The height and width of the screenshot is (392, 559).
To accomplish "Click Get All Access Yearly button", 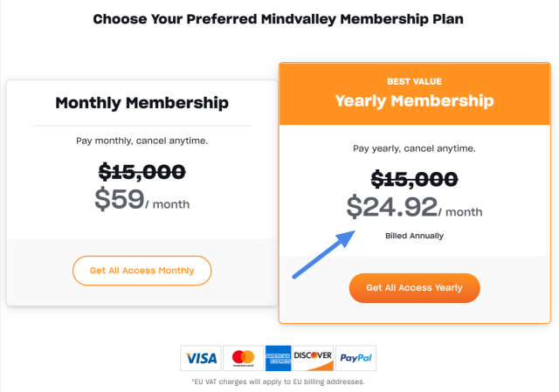I will [x=414, y=288].
